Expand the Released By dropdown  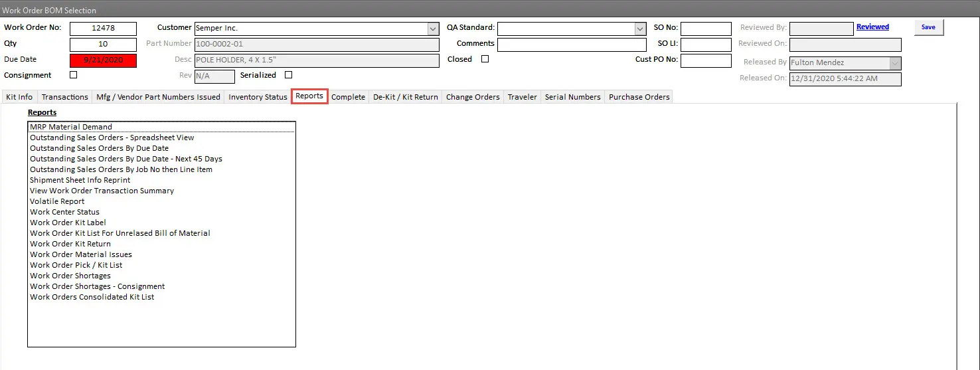[x=895, y=63]
